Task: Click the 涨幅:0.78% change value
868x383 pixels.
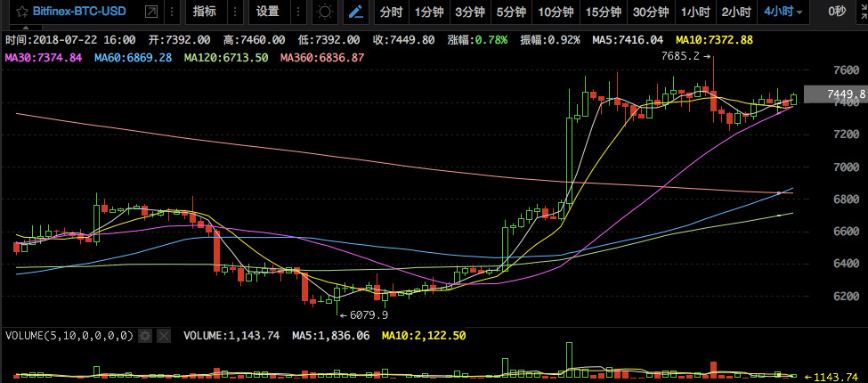Action: point(477,40)
